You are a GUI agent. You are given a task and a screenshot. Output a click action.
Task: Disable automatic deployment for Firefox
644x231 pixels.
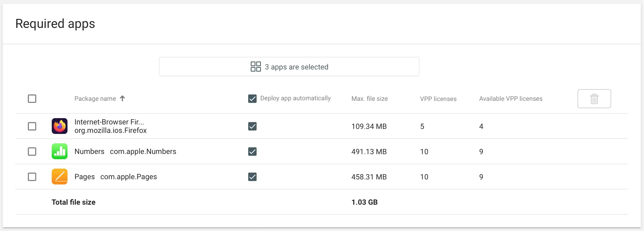(252, 126)
